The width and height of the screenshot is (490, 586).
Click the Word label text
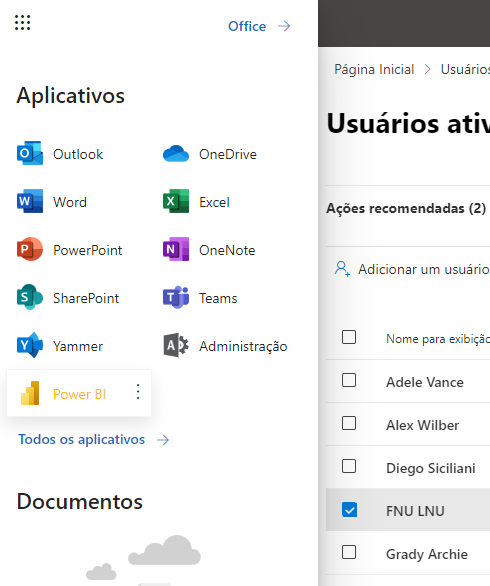[70, 202]
